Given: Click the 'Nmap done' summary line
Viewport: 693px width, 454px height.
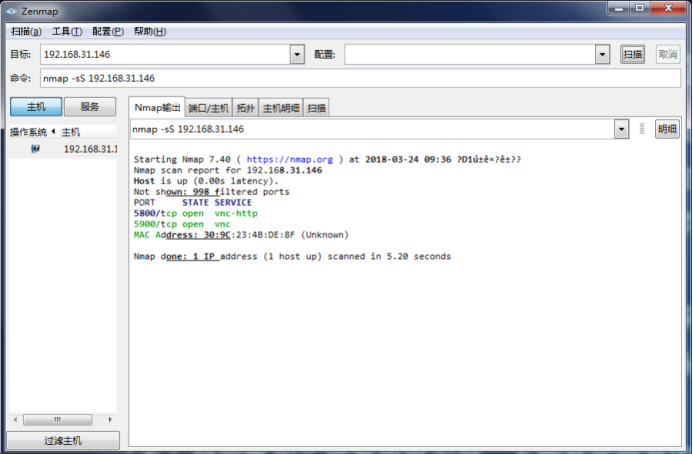Looking at the screenshot, I should [x=292, y=256].
